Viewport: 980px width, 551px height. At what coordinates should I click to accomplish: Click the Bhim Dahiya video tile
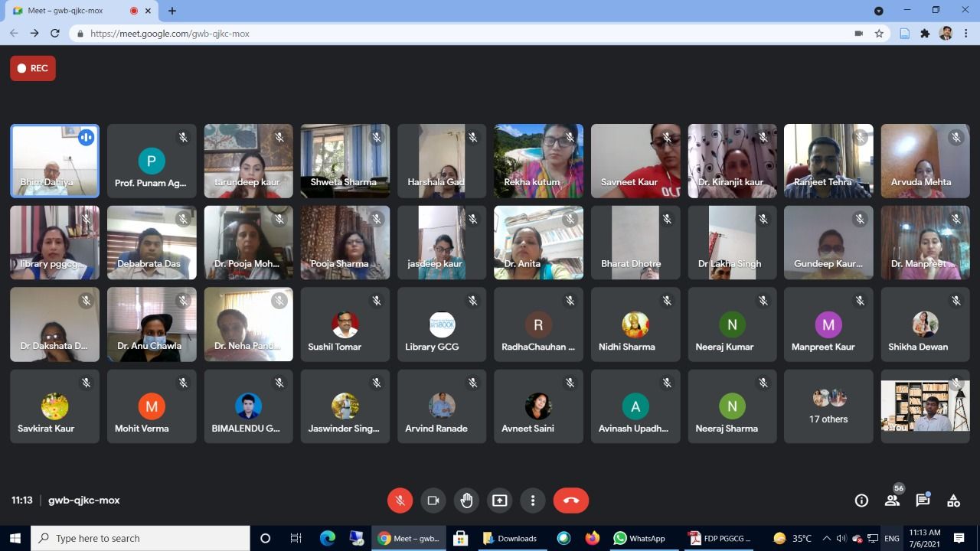(54, 161)
